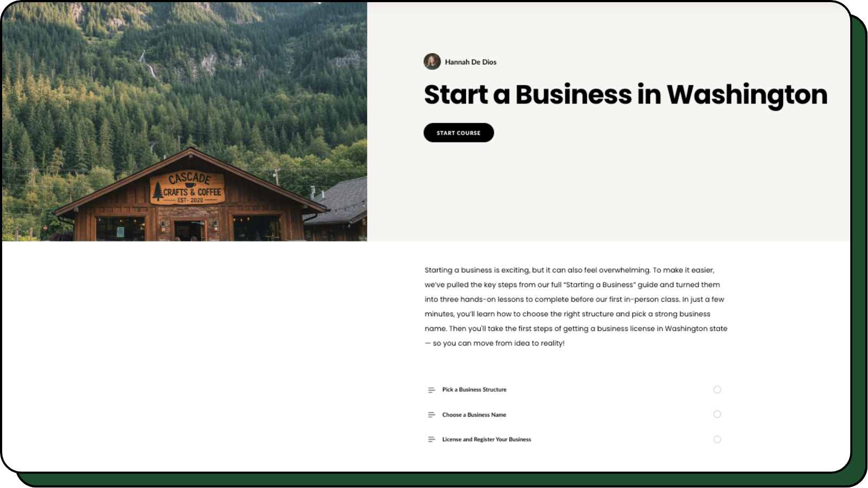Open the License and Register Your Business lesson
Screen dimensions: 868x488
tap(486, 439)
